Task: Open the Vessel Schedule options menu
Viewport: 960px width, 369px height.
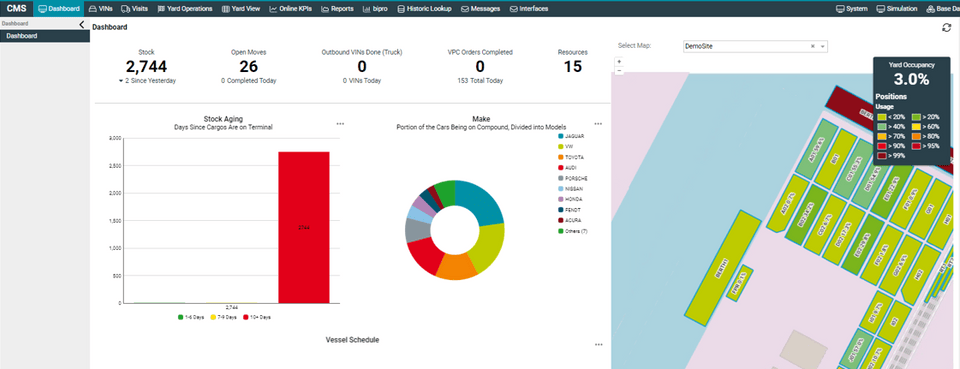Action: (598, 345)
